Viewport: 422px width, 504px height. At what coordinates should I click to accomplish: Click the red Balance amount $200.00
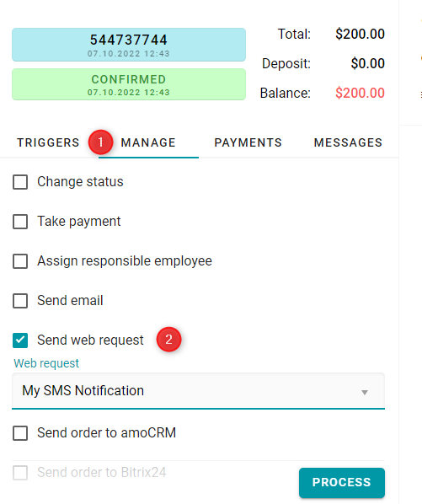click(360, 94)
